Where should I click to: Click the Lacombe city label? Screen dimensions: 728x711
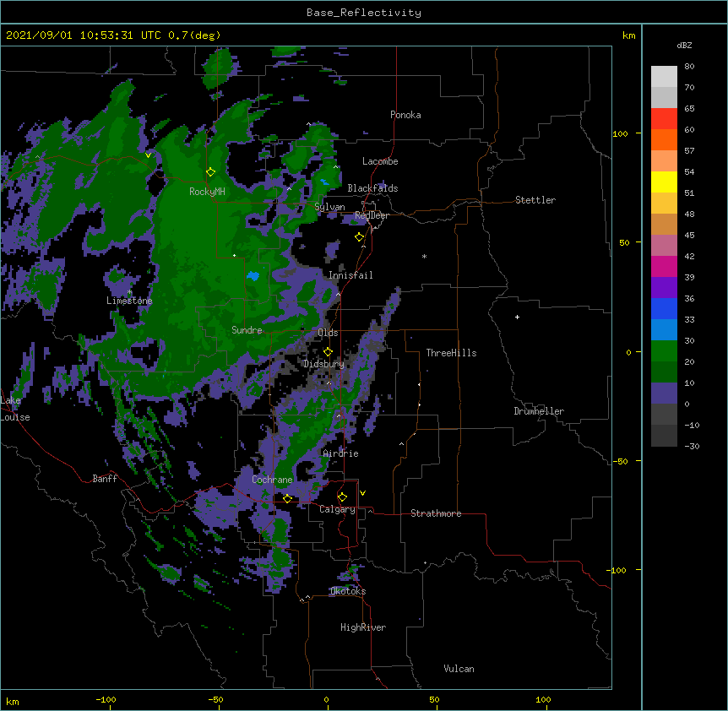click(x=380, y=161)
